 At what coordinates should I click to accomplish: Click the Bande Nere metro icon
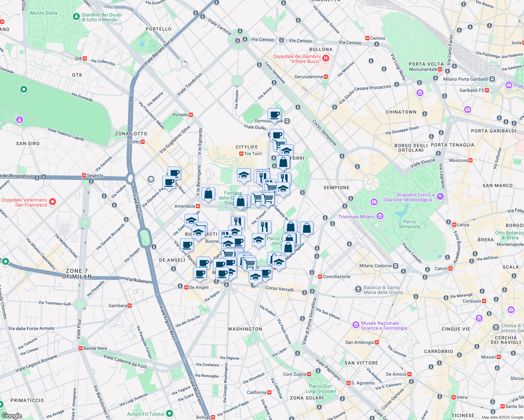tap(81, 348)
